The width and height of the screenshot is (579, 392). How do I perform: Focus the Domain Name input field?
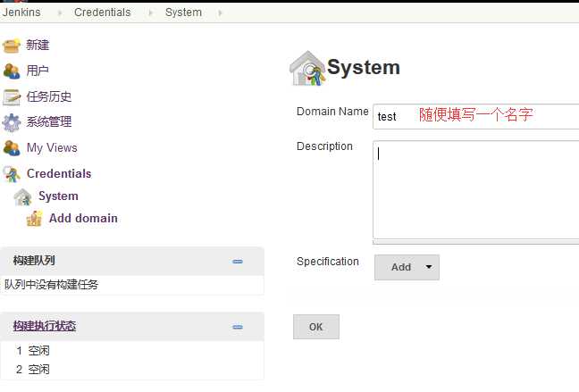pyautogui.click(x=476, y=117)
